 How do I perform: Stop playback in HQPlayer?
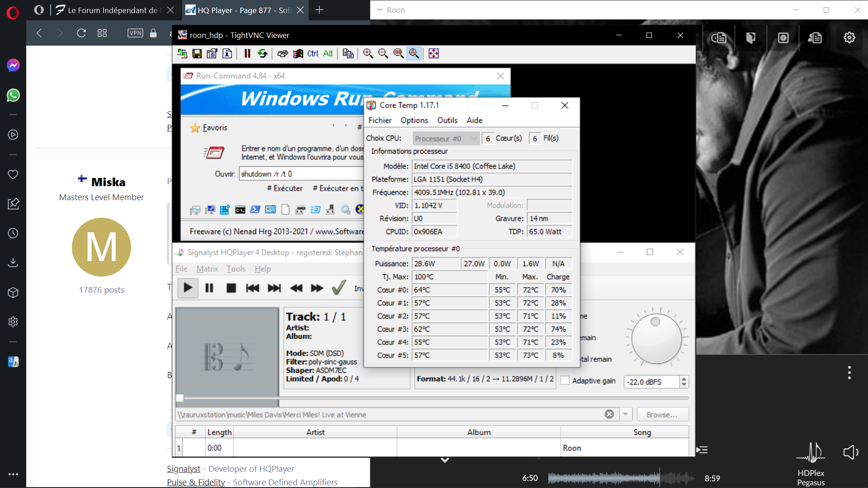231,288
